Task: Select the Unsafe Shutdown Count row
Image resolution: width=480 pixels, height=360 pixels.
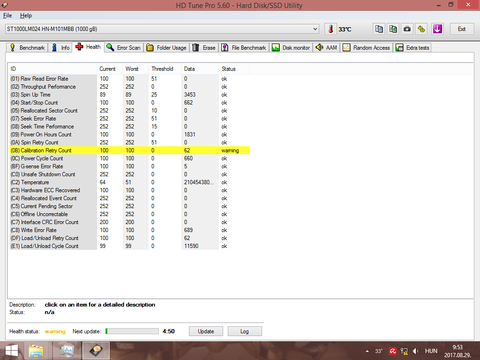Action: click(129, 174)
